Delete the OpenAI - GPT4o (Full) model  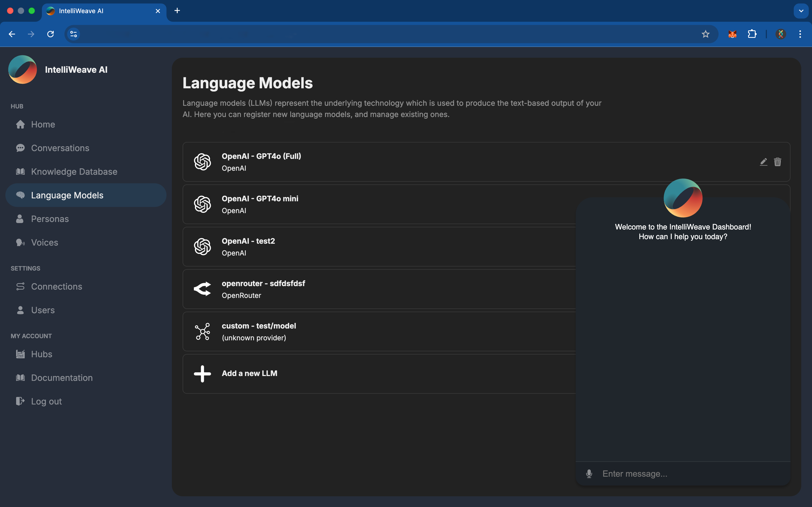pyautogui.click(x=777, y=162)
